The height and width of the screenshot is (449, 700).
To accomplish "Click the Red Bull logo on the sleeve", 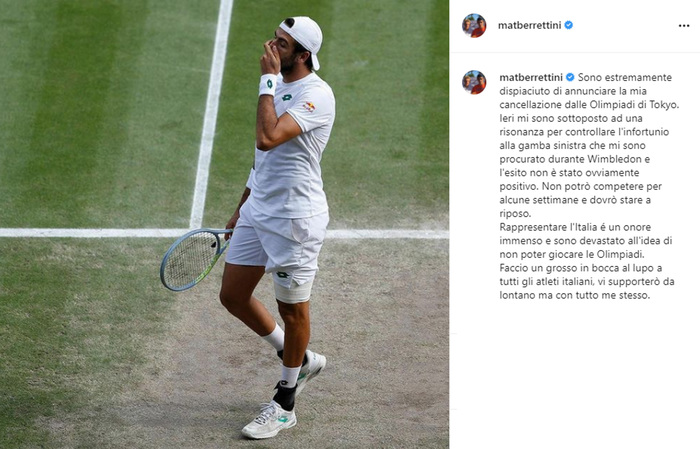I will [x=309, y=107].
